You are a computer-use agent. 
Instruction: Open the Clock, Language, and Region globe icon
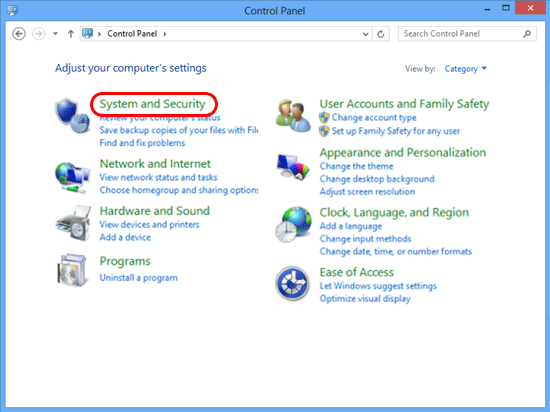coord(293,225)
